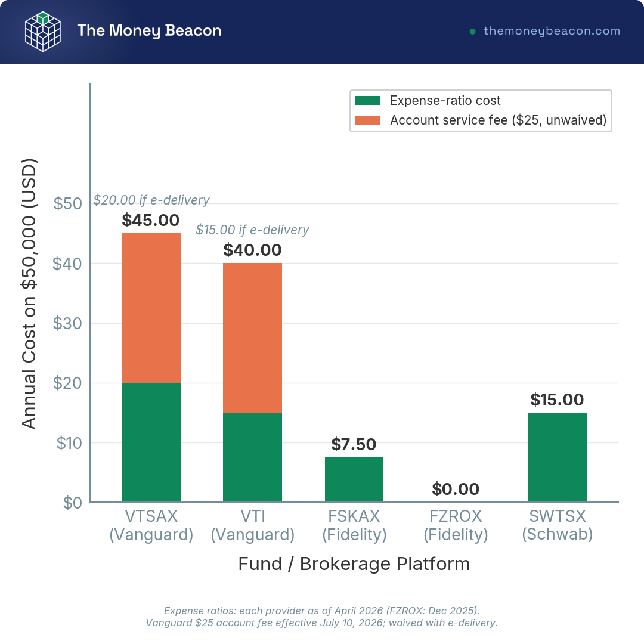Click green expense segment of VTI bar
The width and height of the screenshot is (644, 644).
tap(253, 457)
